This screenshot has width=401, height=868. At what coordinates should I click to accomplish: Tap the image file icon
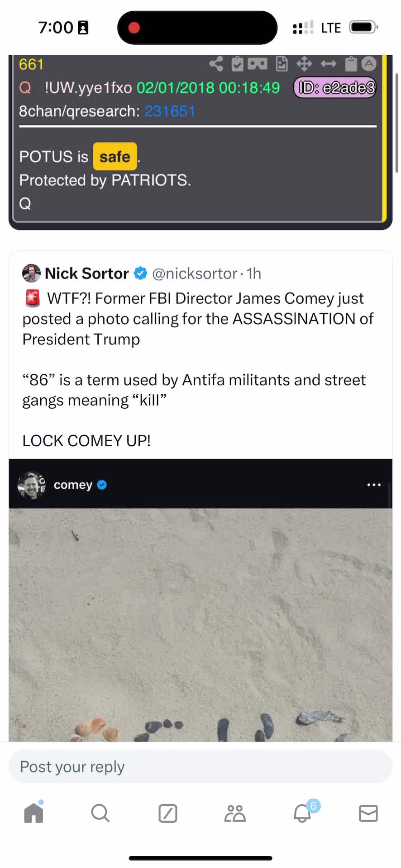pyautogui.click(x=282, y=64)
